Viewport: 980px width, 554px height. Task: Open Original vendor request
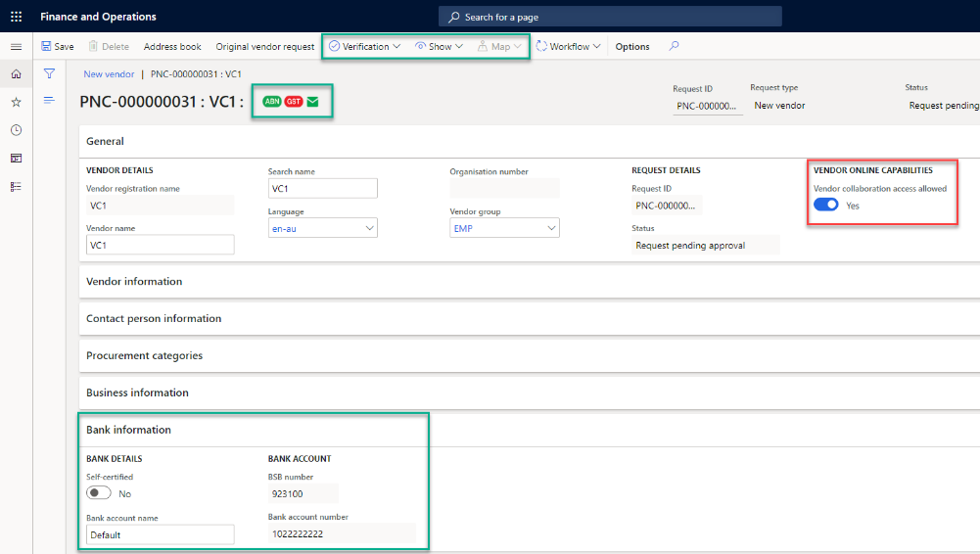tap(265, 46)
